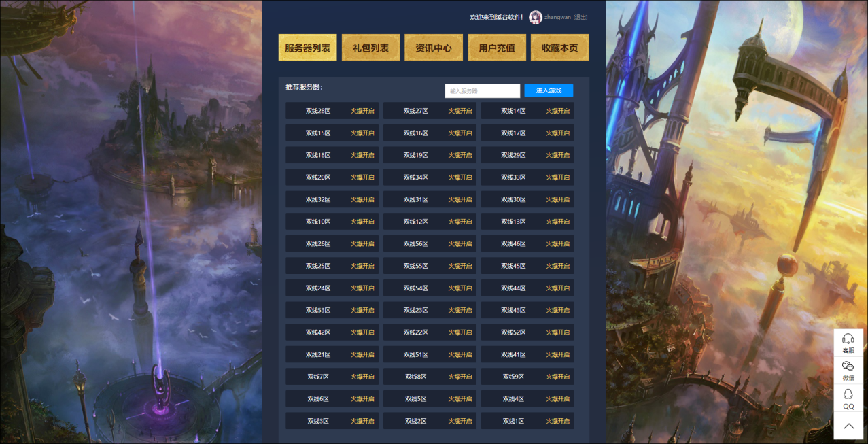Open server 双线22区
Image resolution: width=868 pixels, height=444 pixels.
430,332
